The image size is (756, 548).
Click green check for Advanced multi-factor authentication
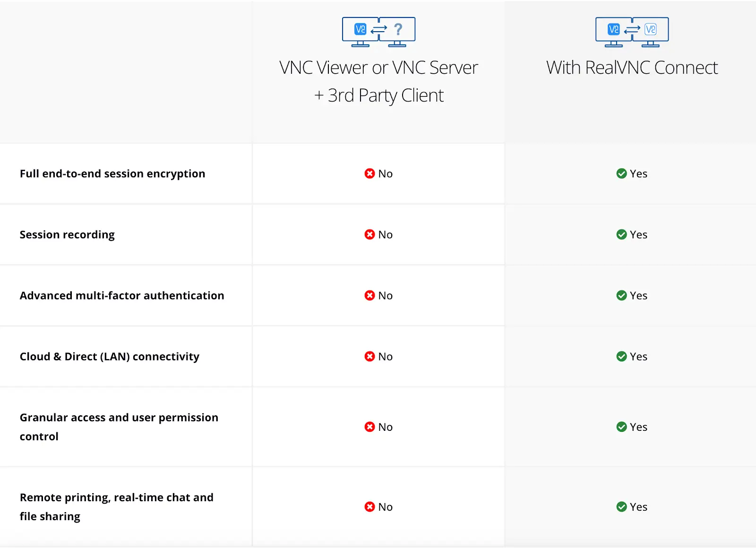(x=621, y=296)
